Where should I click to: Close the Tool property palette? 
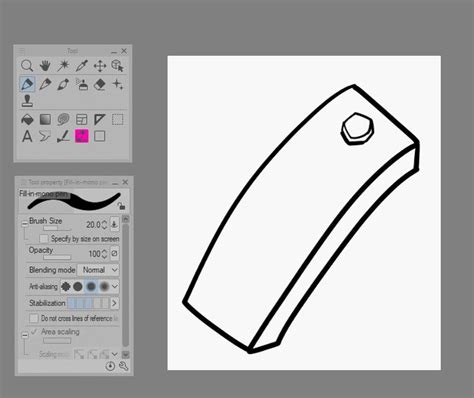coord(125,182)
